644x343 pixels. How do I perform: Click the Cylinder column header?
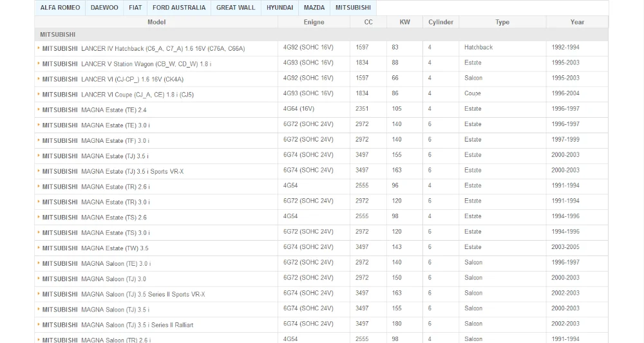click(x=440, y=22)
